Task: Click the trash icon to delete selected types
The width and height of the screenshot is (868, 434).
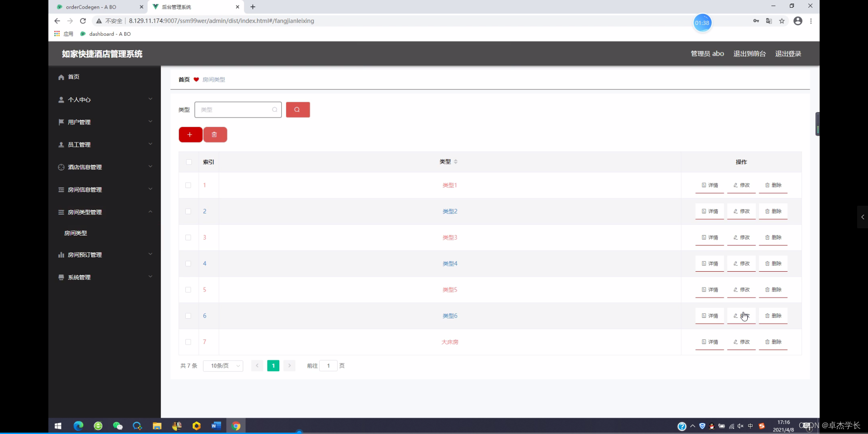Action: coord(215,134)
